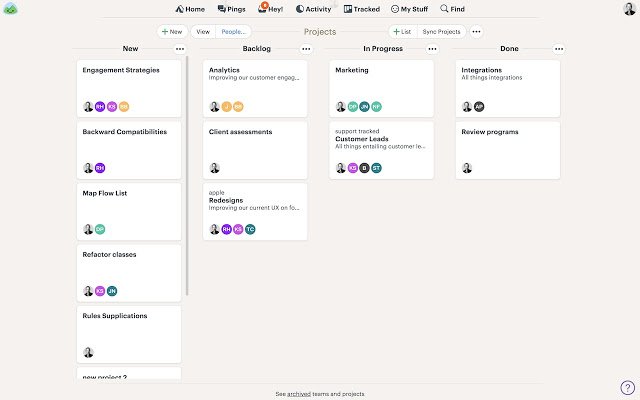Click the 'support tracked' label on Customer Leads

(x=357, y=131)
